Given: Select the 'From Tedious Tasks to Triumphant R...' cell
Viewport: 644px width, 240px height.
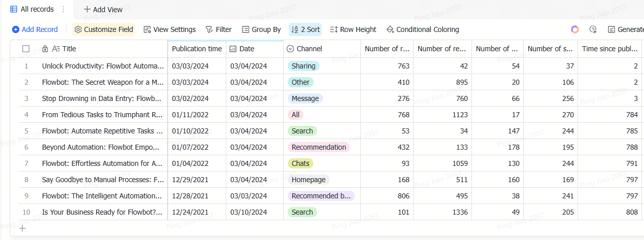Looking at the screenshot, I should coord(103,115).
